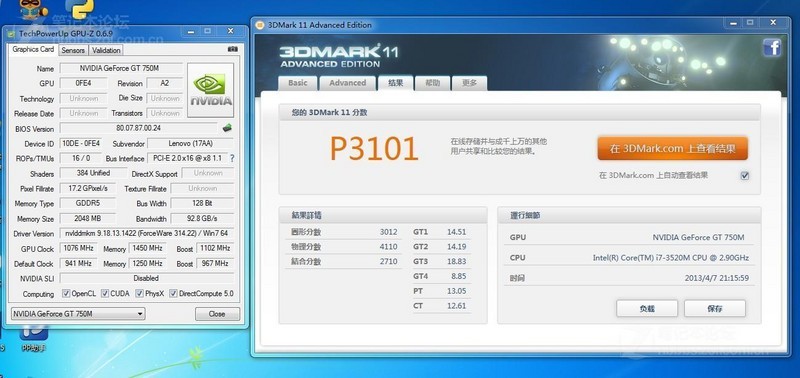The image size is (800, 378).
Task: Click the combined score 2710 value
Action: 388,262
